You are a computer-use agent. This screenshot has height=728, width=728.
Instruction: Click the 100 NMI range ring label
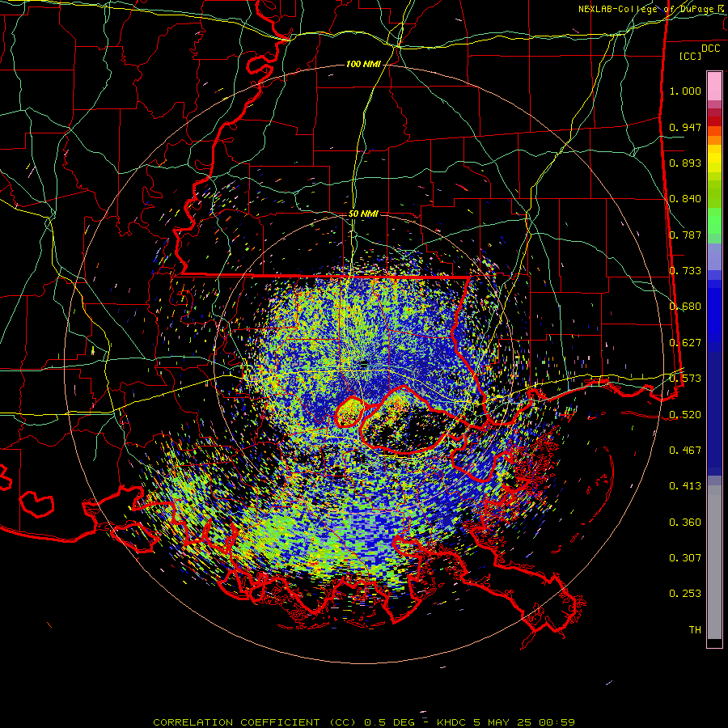tap(363, 64)
